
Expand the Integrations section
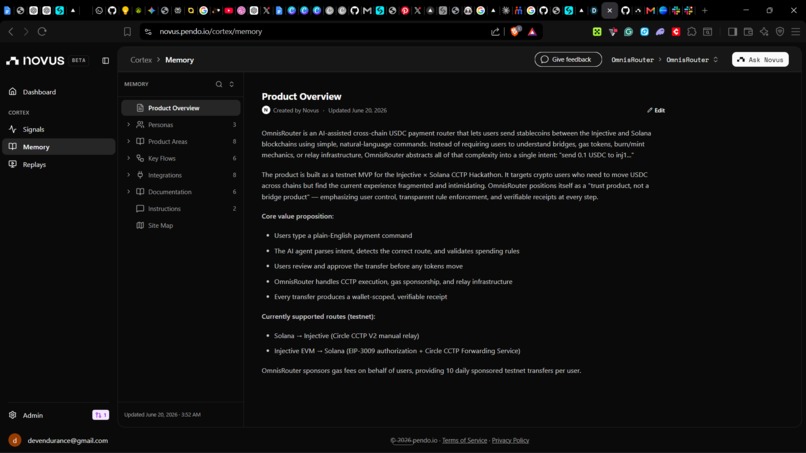[129, 175]
